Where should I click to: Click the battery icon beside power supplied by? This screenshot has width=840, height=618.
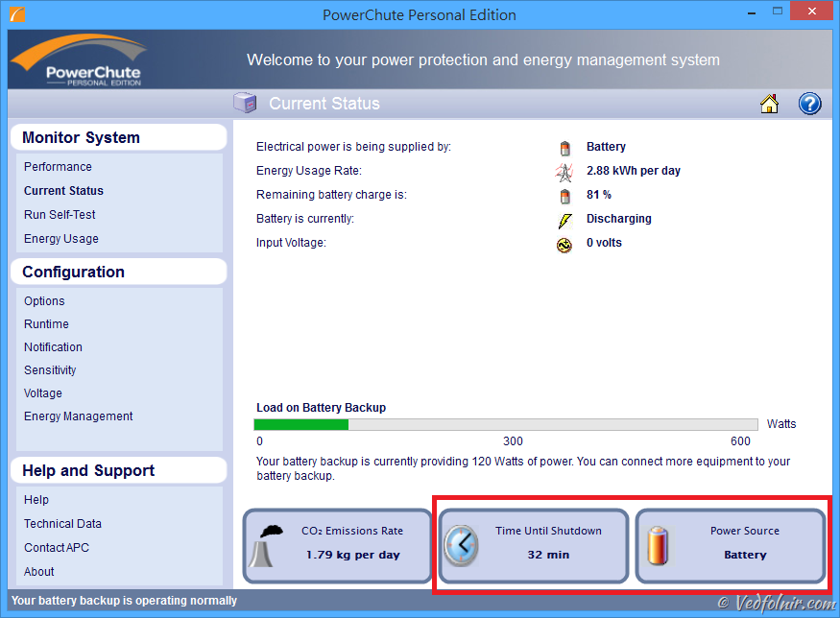[x=564, y=147]
